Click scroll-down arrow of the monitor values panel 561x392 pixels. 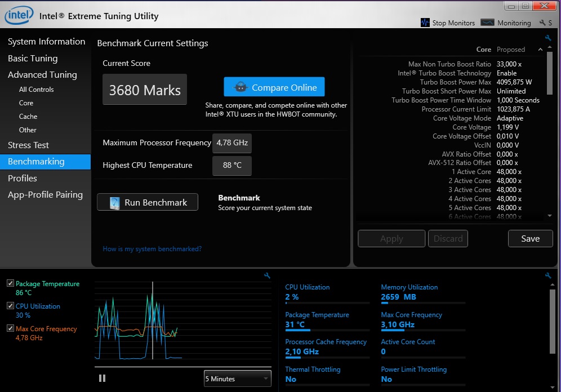coord(553,387)
